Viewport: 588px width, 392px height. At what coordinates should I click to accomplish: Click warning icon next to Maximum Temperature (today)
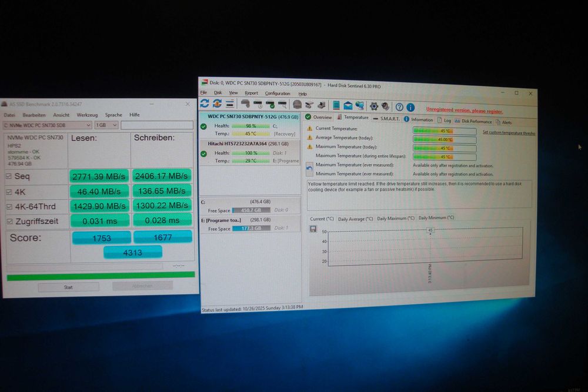tap(310, 146)
